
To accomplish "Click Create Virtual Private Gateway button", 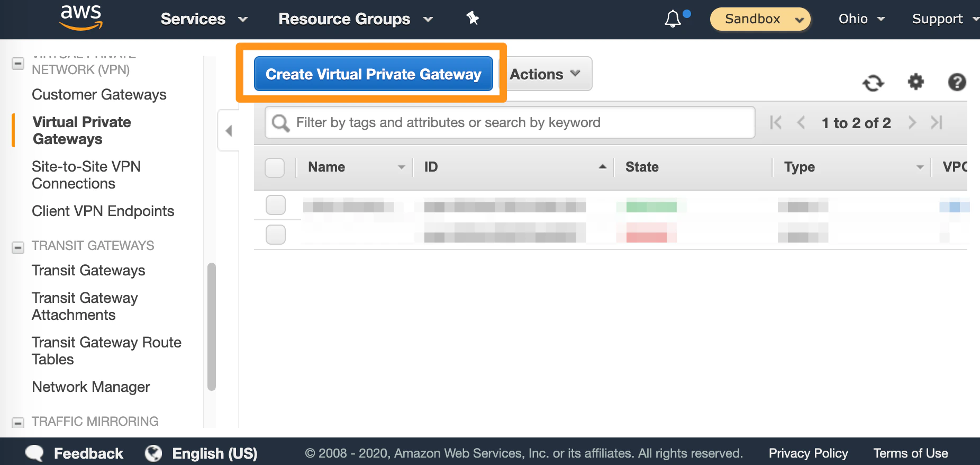I will (373, 74).
